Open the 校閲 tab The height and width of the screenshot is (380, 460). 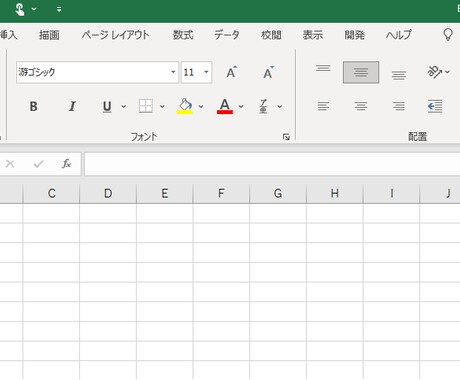click(x=271, y=35)
